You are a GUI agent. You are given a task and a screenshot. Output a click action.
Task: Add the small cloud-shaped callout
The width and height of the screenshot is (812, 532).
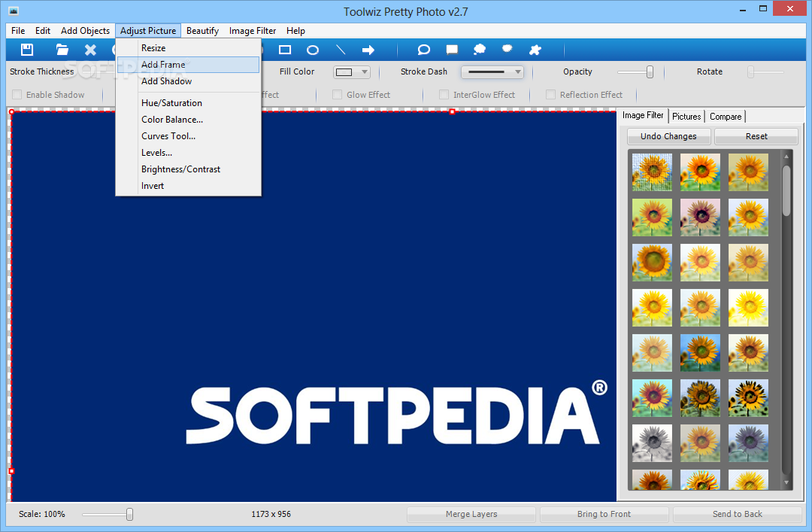(507, 48)
